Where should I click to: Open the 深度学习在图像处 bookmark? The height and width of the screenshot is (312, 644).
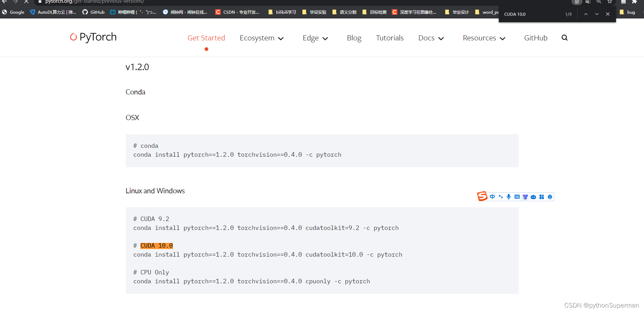414,12
